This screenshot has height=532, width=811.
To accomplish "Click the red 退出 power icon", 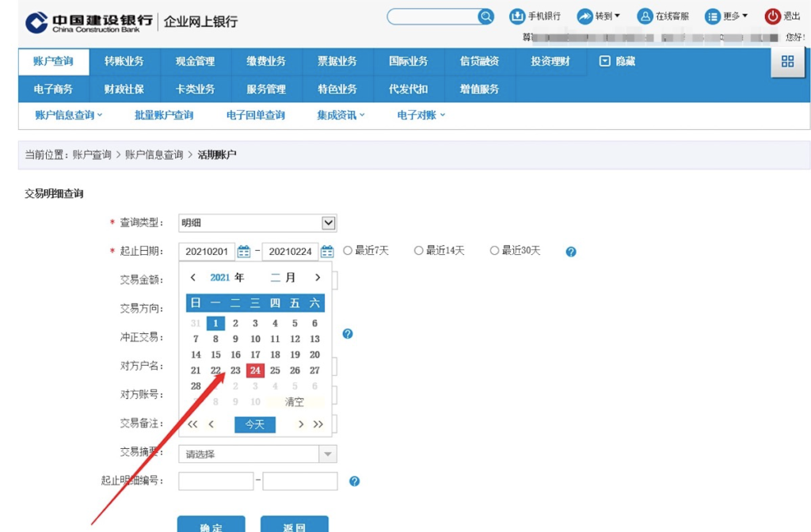I will click(772, 17).
